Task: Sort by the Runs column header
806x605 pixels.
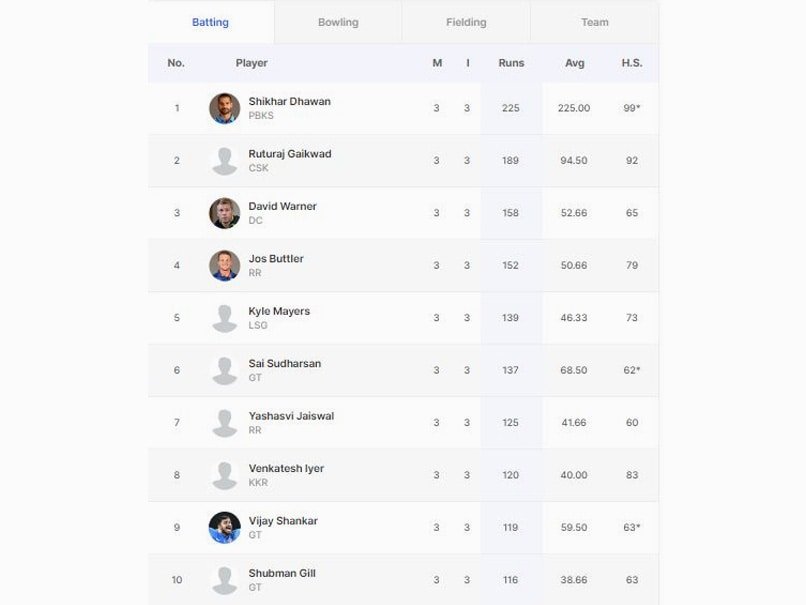Action: coord(511,63)
